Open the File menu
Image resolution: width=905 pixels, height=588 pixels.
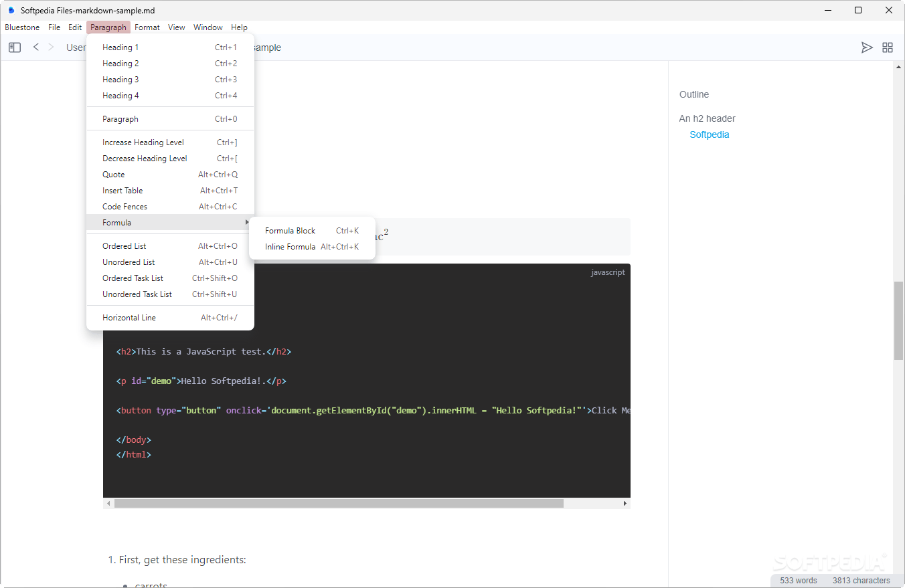[x=54, y=27]
